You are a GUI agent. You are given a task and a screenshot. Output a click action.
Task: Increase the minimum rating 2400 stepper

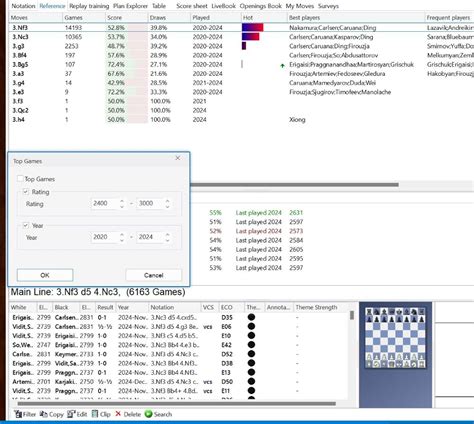(x=122, y=201)
